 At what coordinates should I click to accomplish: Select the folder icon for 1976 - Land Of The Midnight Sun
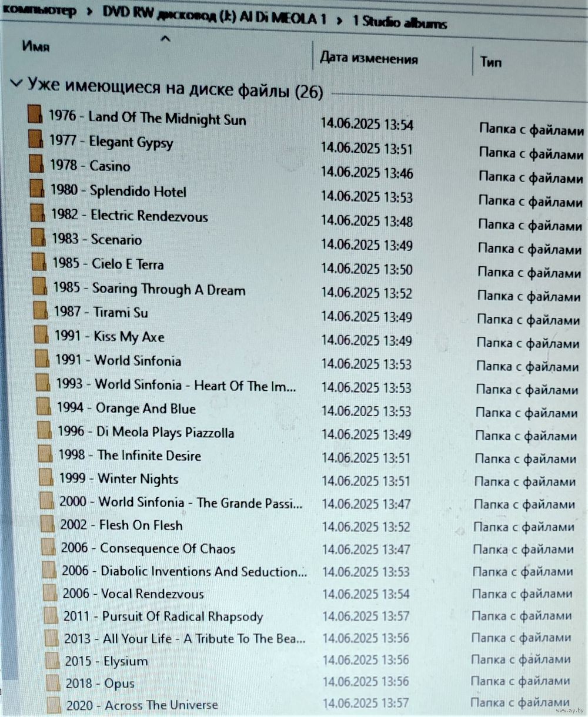pyautogui.click(x=35, y=115)
